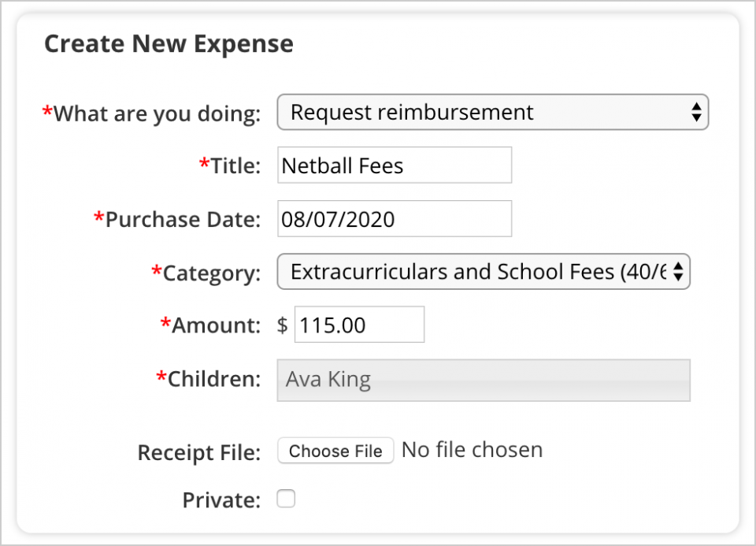Image resolution: width=756 pixels, height=546 pixels.
Task: Select the Purchase Date input field
Action: (395, 219)
